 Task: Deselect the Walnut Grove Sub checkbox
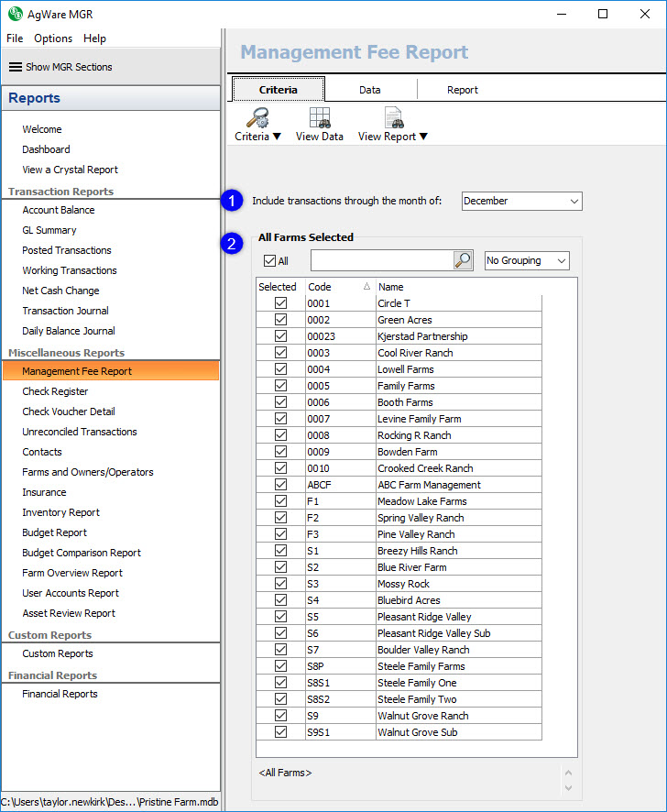(x=280, y=732)
